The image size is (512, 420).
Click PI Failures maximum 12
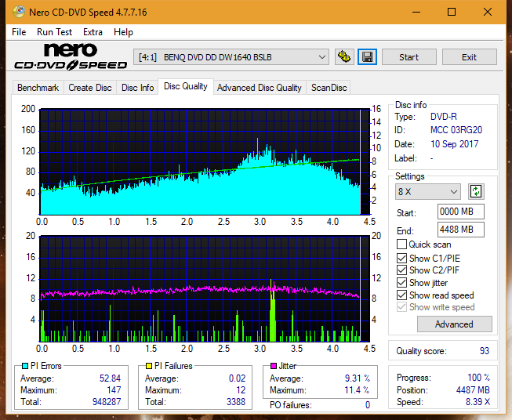click(241, 390)
